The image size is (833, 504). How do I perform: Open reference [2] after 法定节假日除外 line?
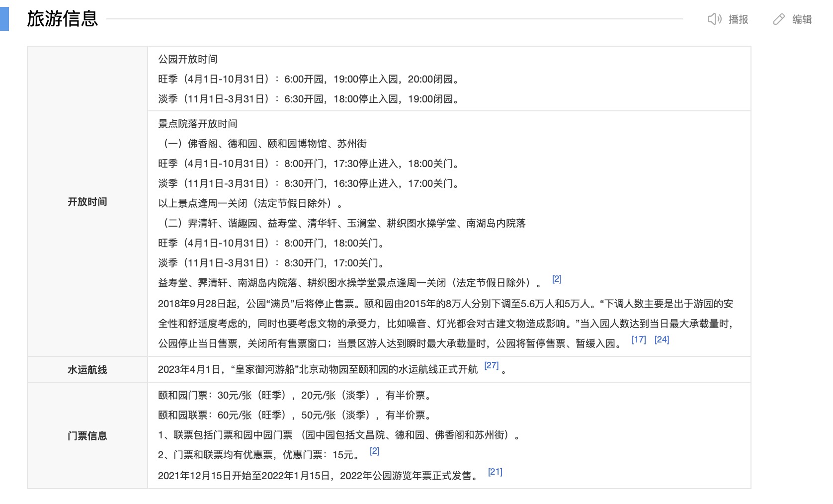click(x=557, y=279)
